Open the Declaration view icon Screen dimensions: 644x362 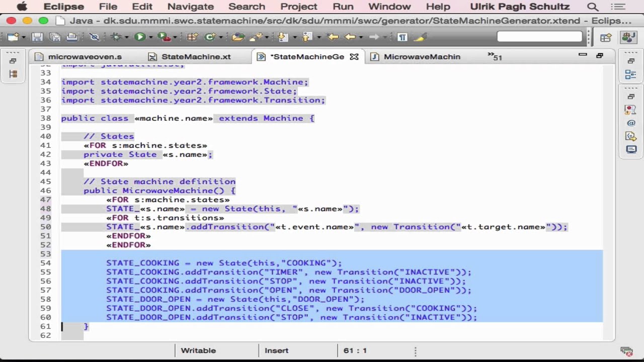[x=630, y=136]
